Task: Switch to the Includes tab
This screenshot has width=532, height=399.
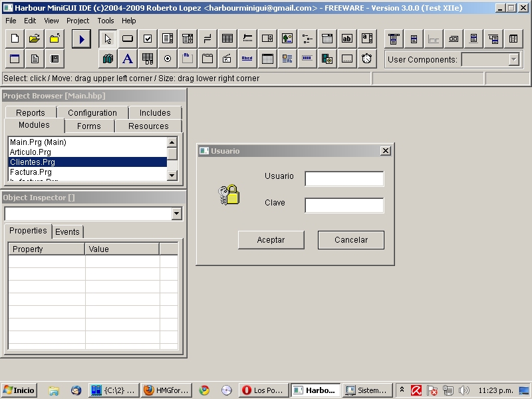Action: [x=155, y=112]
